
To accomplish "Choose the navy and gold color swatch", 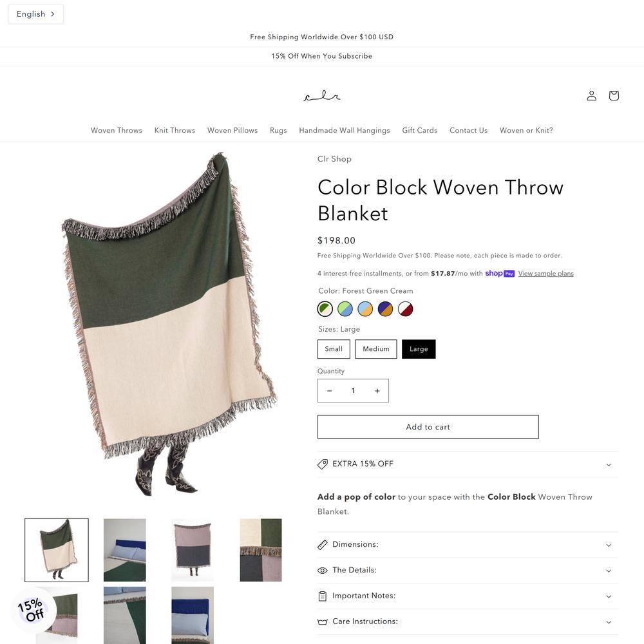I will [x=385, y=309].
